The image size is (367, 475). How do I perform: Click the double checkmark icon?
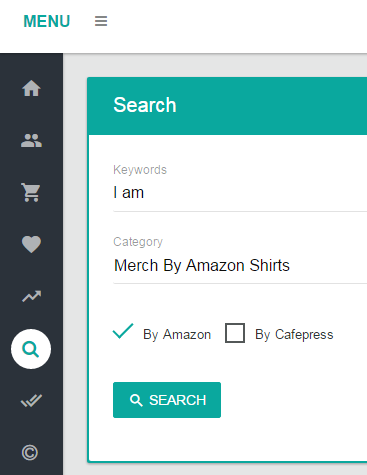(31, 400)
